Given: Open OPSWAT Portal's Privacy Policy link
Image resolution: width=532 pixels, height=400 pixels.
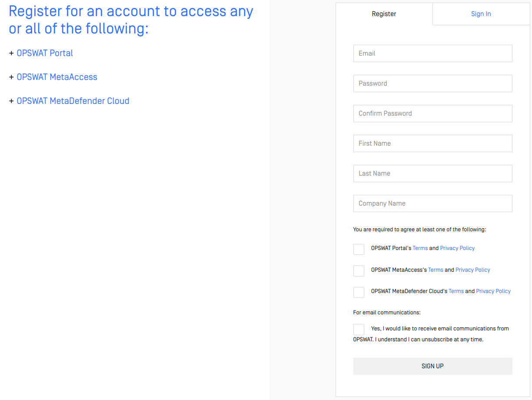Looking at the screenshot, I should tap(457, 248).
